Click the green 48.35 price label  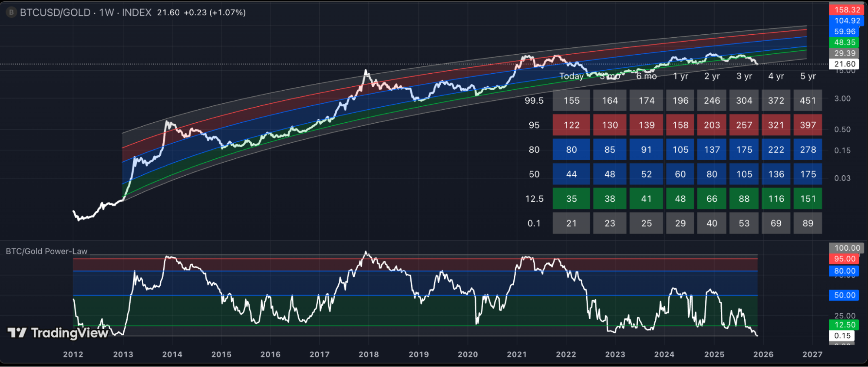(x=844, y=42)
